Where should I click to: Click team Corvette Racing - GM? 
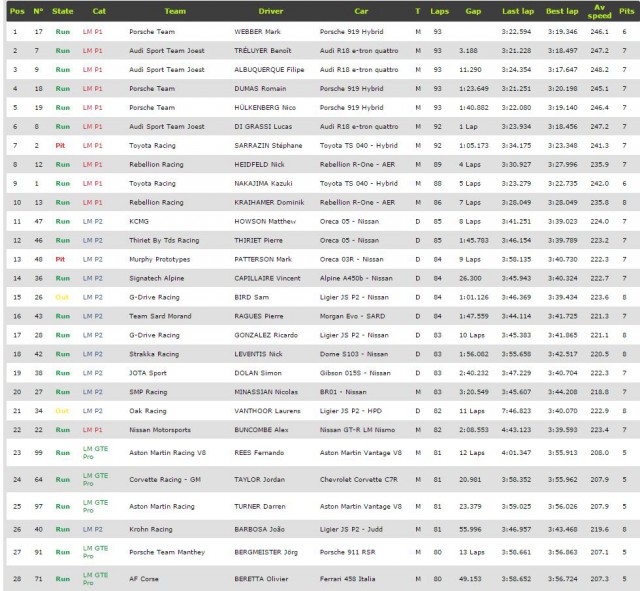pos(165,480)
